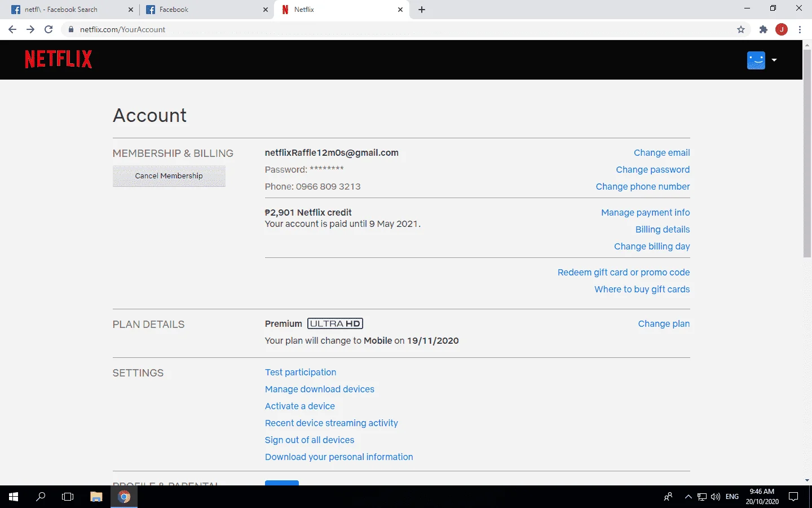Click the account email address text
This screenshot has height=508, width=812.
click(x=332, y=152)
